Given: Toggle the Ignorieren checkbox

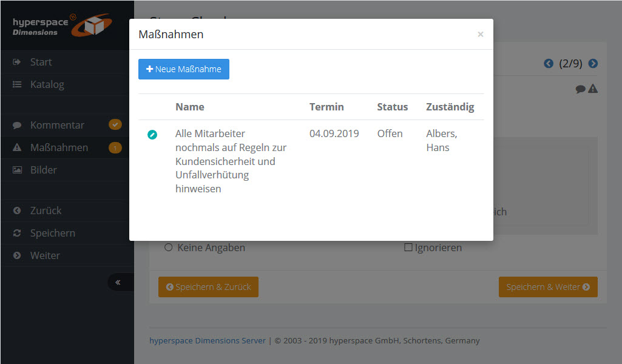Looking at the screenshot, I should click(x=408, y=248).
